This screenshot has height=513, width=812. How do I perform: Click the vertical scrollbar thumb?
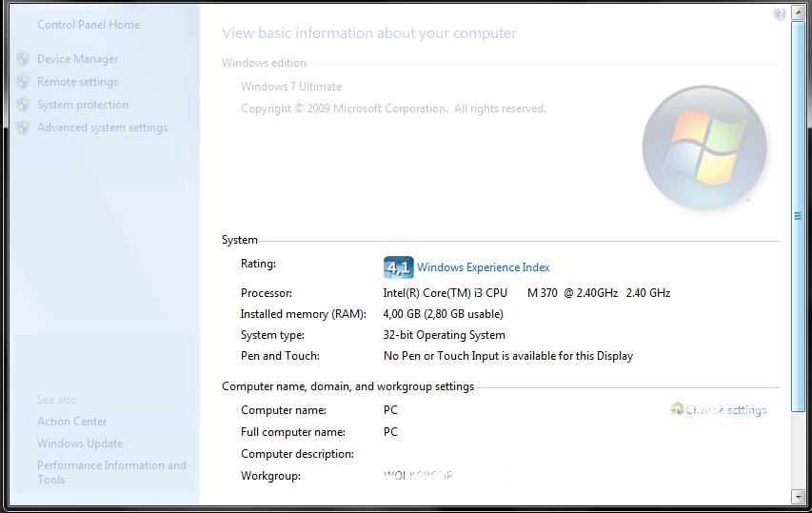click(x=798, y=216)
